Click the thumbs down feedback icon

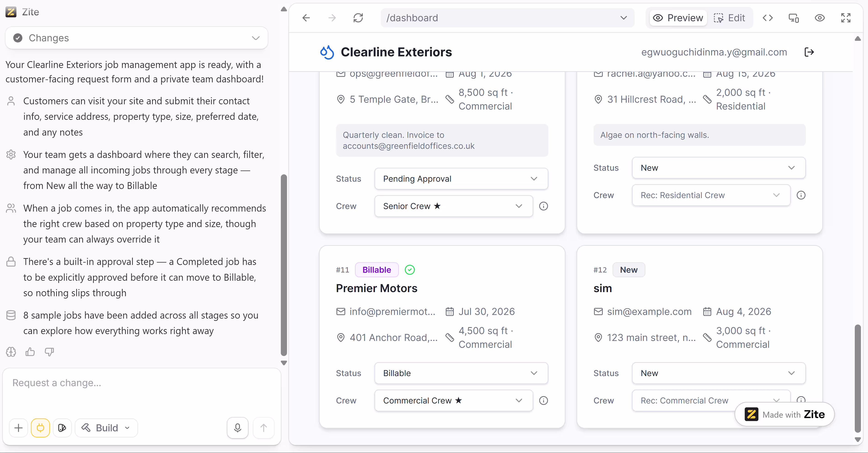(50, 352)
